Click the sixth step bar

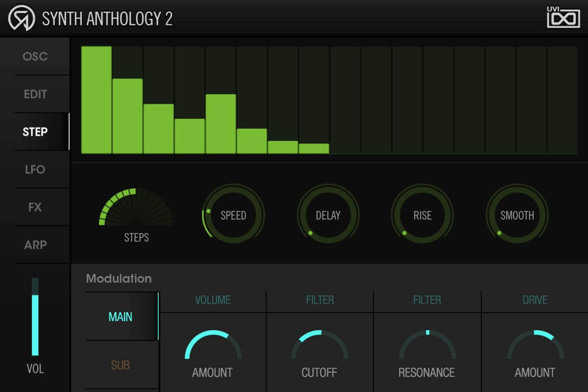[x=252, y=141]
